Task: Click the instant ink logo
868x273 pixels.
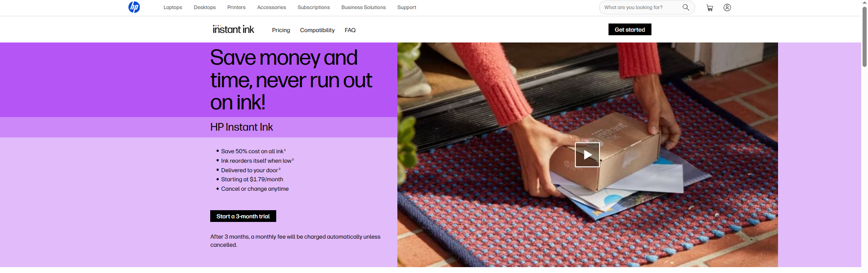Action: 233,29
